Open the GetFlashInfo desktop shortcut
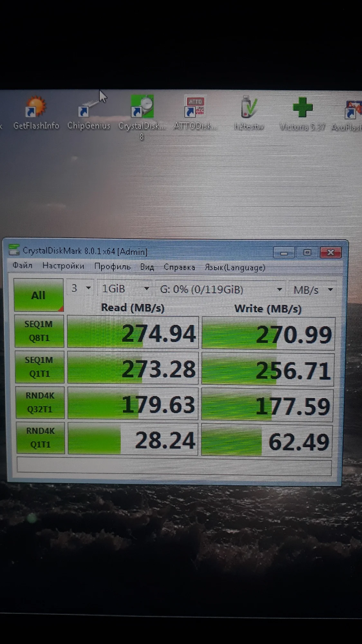 pos(36,108)
